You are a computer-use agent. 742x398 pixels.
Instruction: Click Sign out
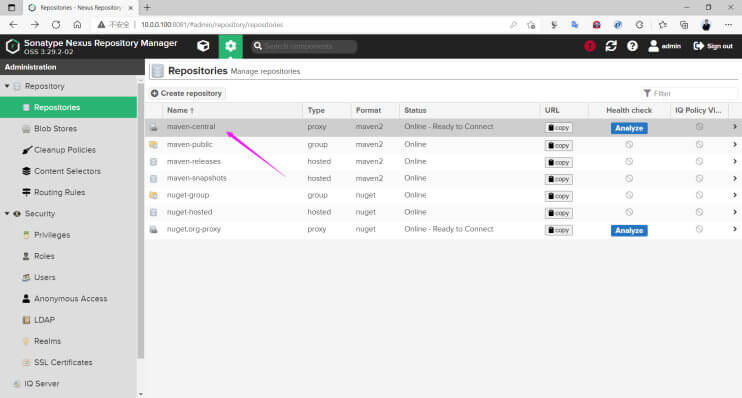(713, 46)
